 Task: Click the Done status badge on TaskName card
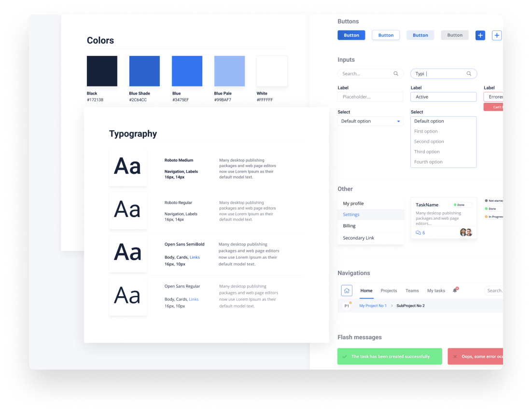coord(462,205)
